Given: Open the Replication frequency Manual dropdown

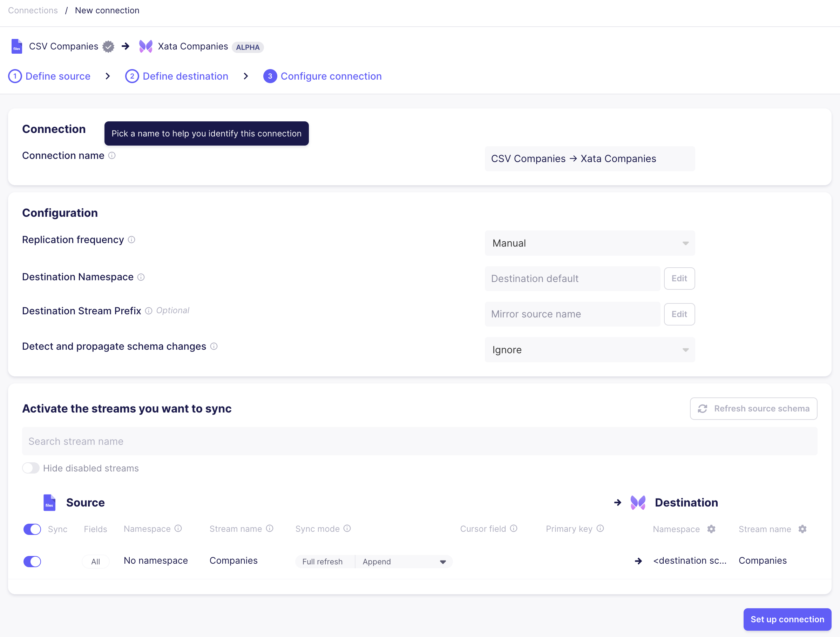Looking at the screenshot, I should coord(590,243).
